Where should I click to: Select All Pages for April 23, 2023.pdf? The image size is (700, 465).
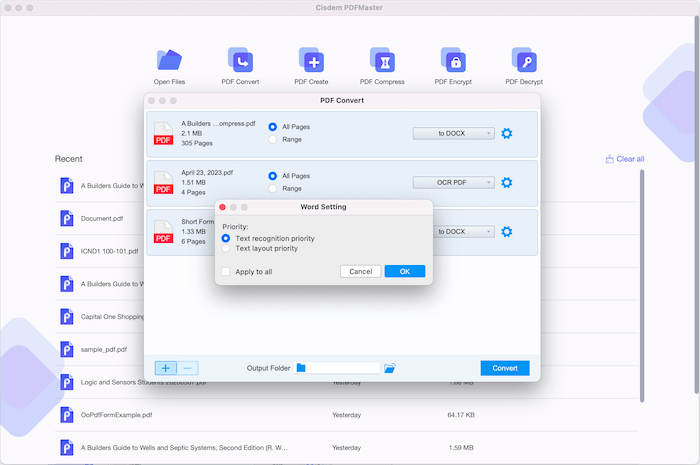(x=272, y=176)
